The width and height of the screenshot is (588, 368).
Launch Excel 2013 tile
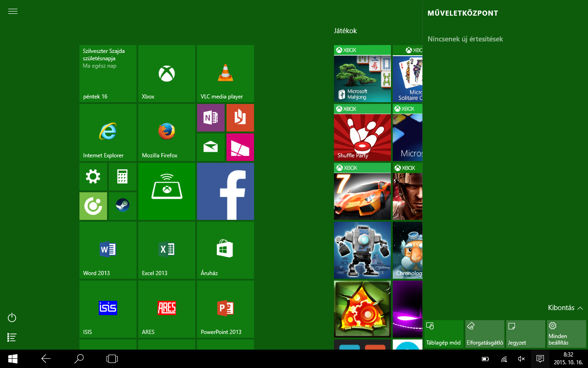tap(167, 250)
